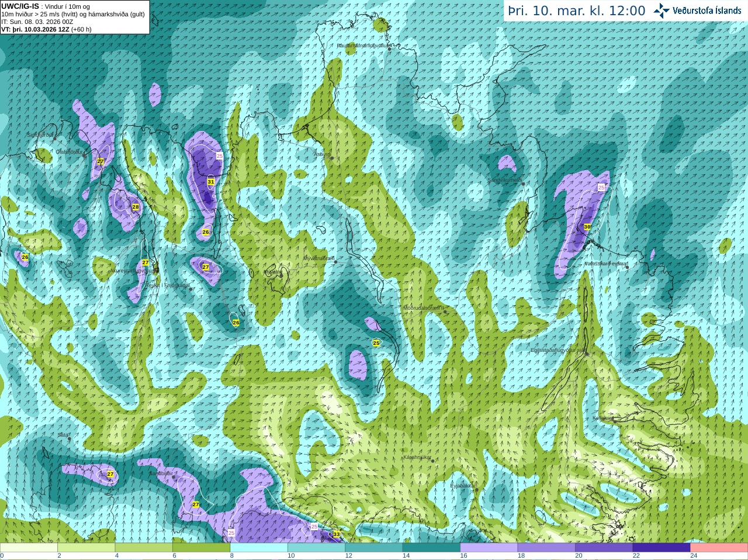Click the 18–20 m/s purple legend swatch
Image resolution: width=748 pixels, height=560 pixels.
547,548
